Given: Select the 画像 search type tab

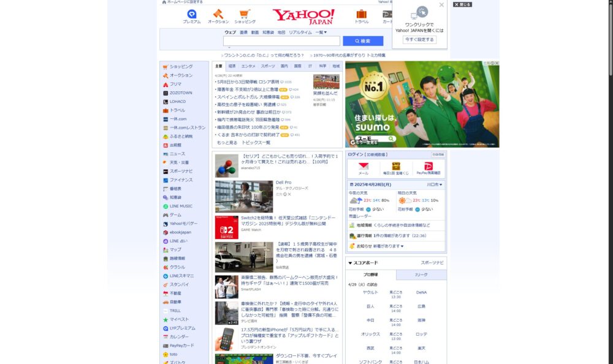Looking at the screenshot, I should (243, 32).
